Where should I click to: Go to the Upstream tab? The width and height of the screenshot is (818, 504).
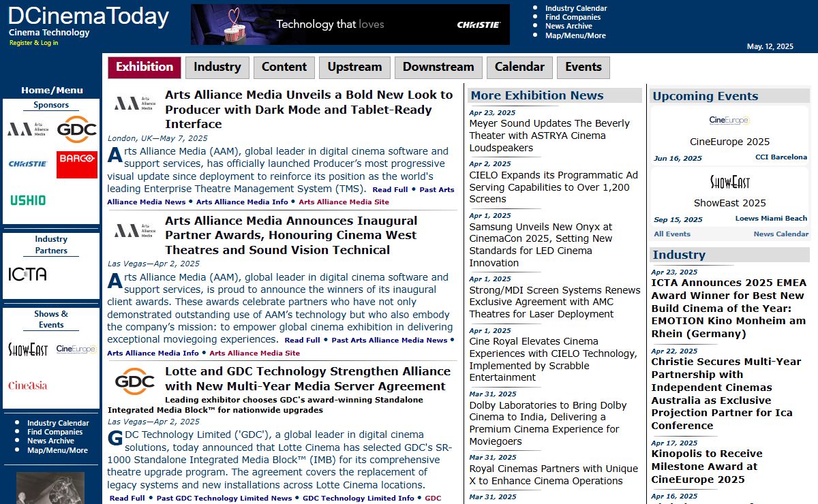(354, 67)
